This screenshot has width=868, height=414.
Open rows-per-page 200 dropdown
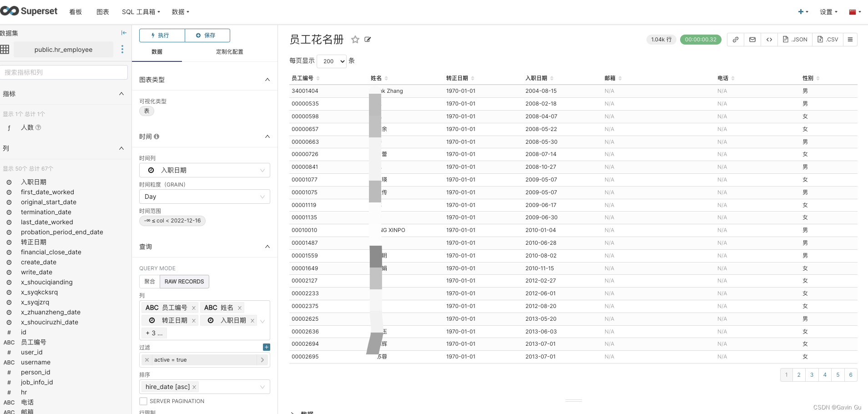[x=332, y=61]
